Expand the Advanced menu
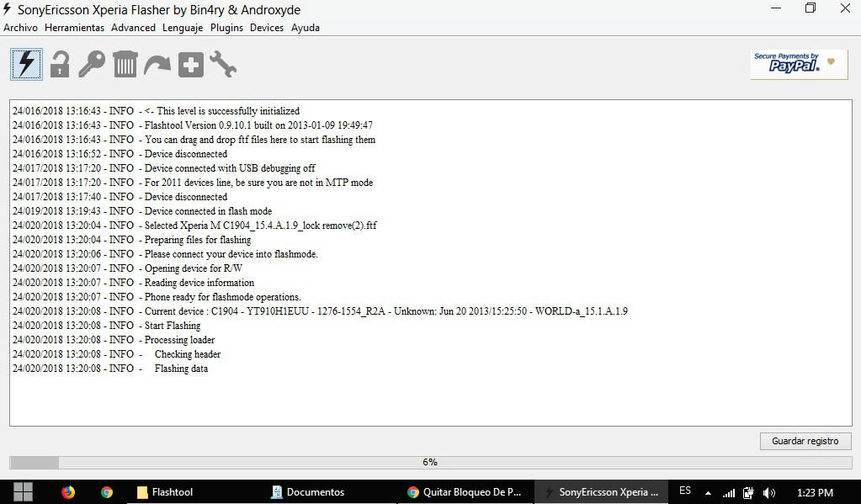 tap(133, 28)
